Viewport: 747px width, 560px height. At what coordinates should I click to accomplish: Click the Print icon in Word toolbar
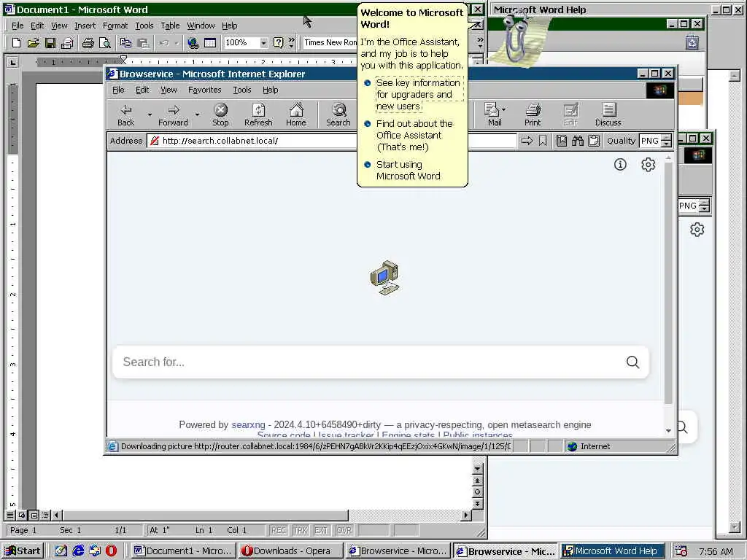tap(88, 43)
